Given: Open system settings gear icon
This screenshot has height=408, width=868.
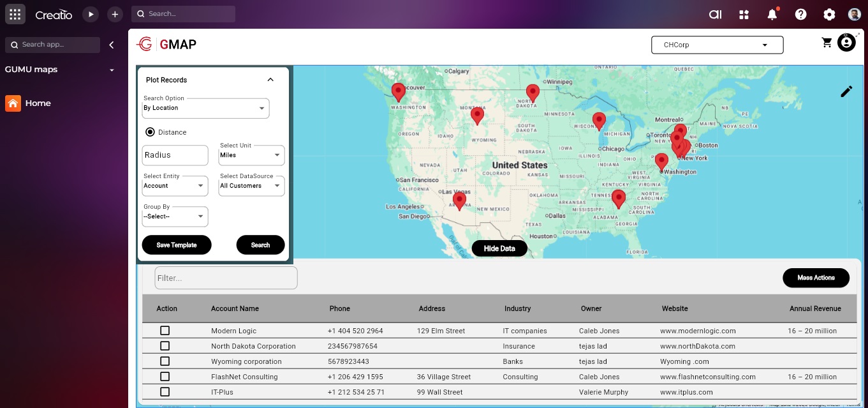Looking at the screenshot, I should tap(828, 14).
